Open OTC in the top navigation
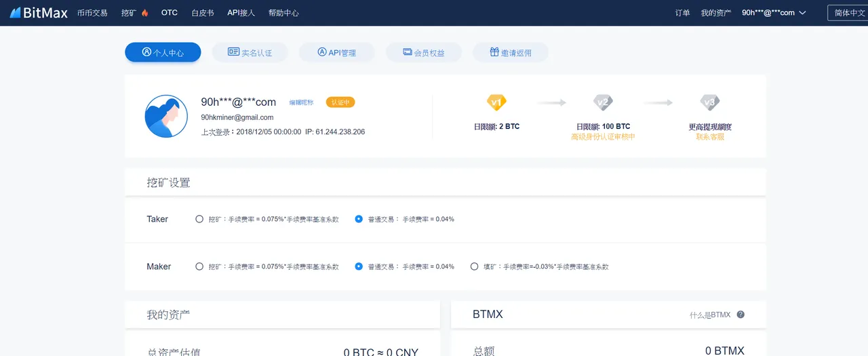 point(170,13)
